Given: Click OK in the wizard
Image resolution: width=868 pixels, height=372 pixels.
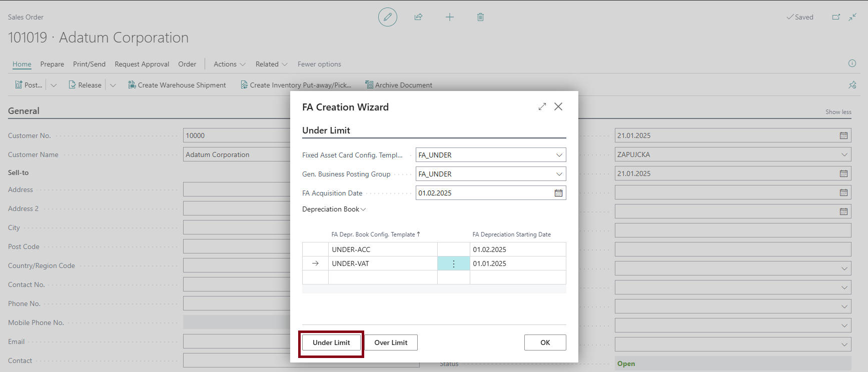Looking at the screenshot, I should click(x=545, y=342).
